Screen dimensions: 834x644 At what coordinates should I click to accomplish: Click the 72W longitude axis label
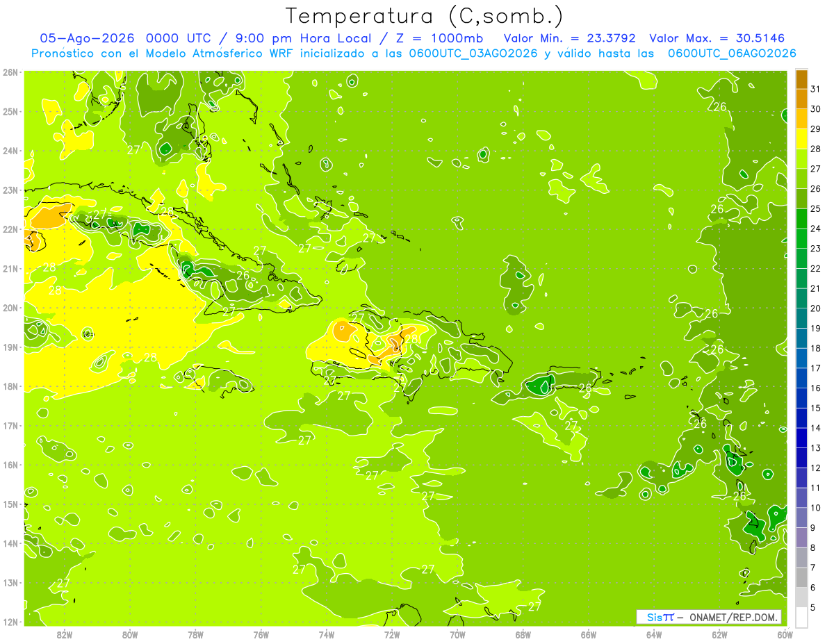click(392, 634)
